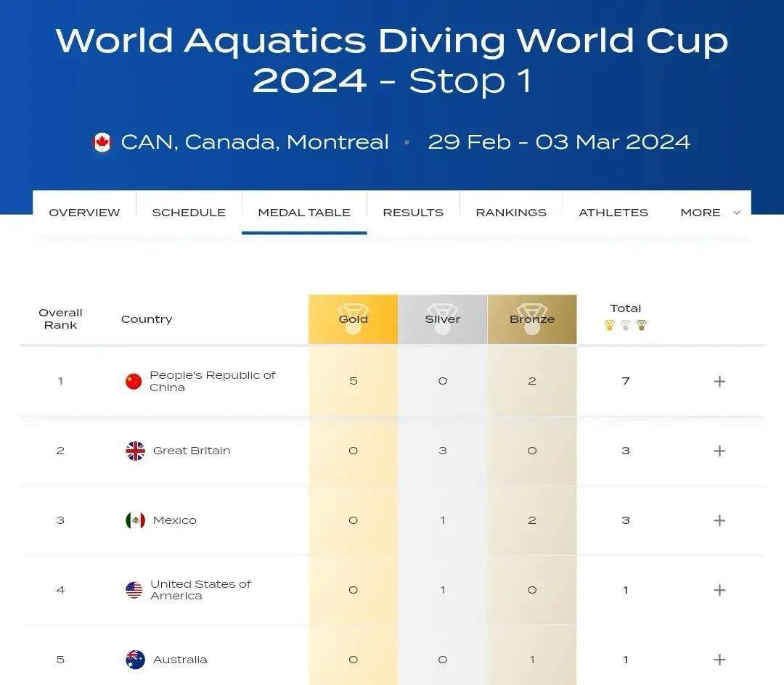Screen dimensions: 784x685
Task: Click the Gold column header
Action: click(x=354, y=319)
